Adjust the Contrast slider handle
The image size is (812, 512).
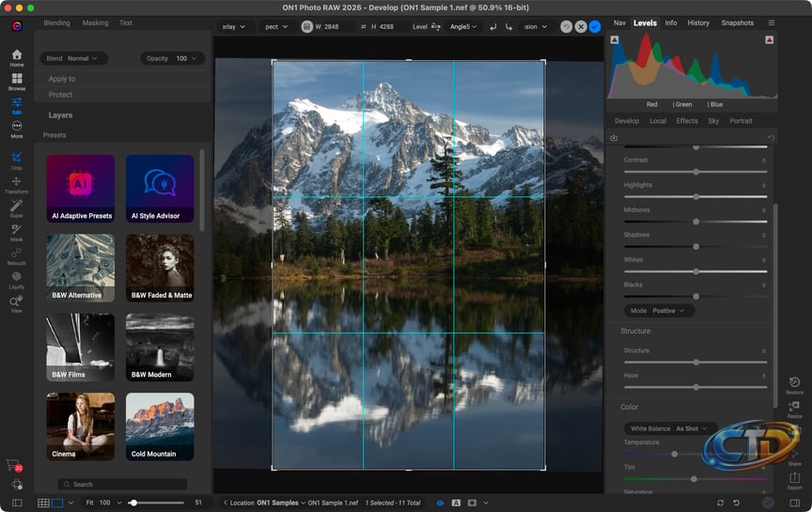[x=696, y=172]
